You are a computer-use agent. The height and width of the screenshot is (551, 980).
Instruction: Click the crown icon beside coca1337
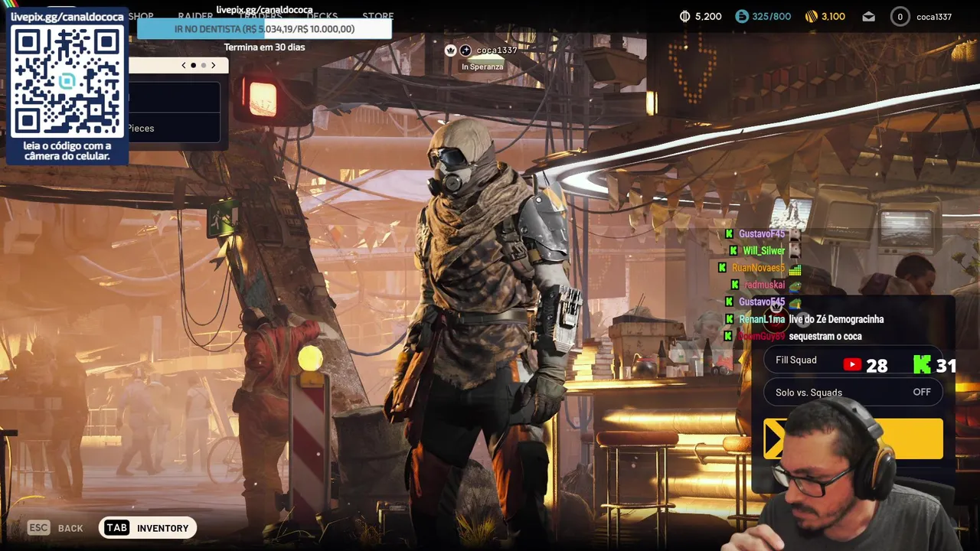point(450,51)
